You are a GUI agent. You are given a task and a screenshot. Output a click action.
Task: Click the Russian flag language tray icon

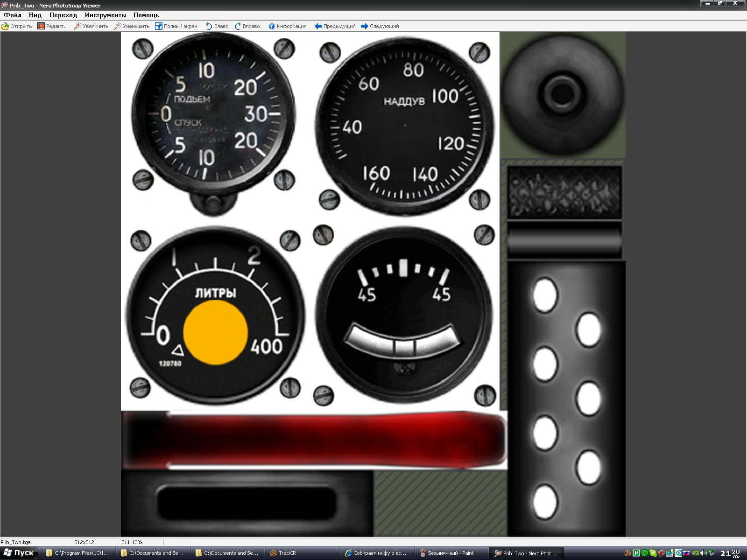[686, 553]
